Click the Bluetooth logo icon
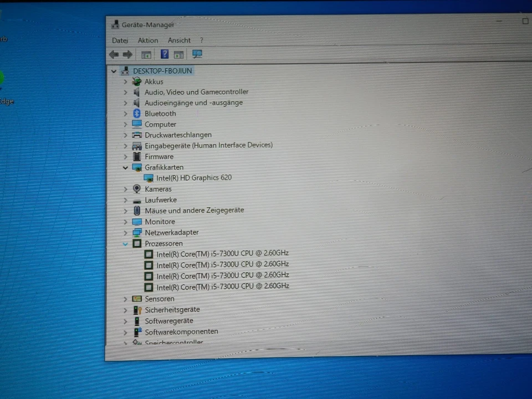 point(137,113)
